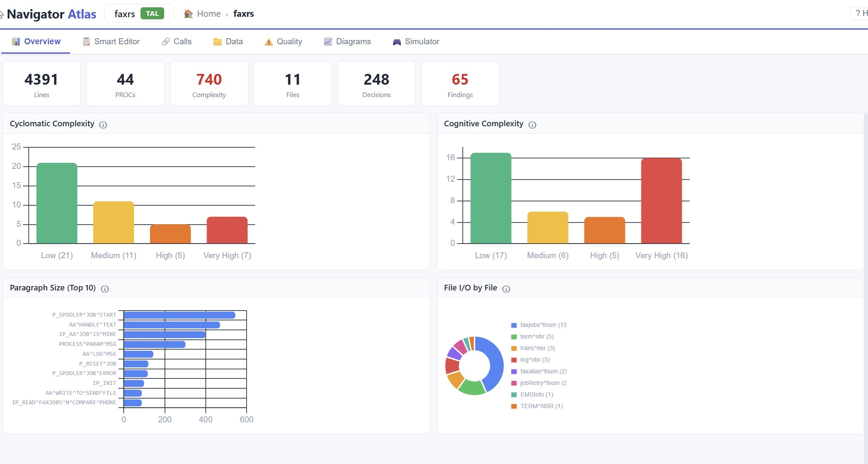Click the Home breadcrumb link
The height and width of the screenshot is (464, 868).
coord(208,14)
